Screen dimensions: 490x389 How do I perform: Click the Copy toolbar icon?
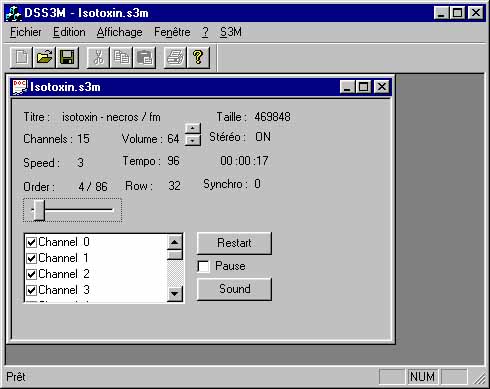pyautogui.click(x=121, y=57)
